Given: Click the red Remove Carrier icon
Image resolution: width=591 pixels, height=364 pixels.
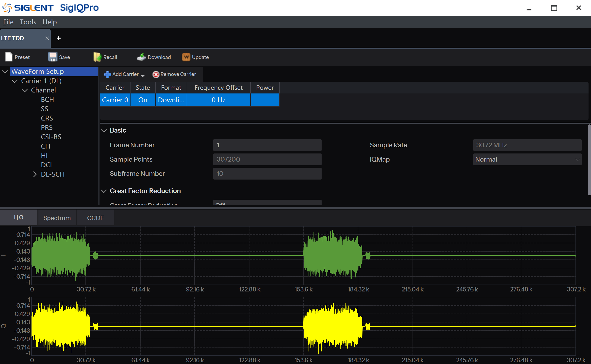Looking at the screenshot, I should pos(156,74).
